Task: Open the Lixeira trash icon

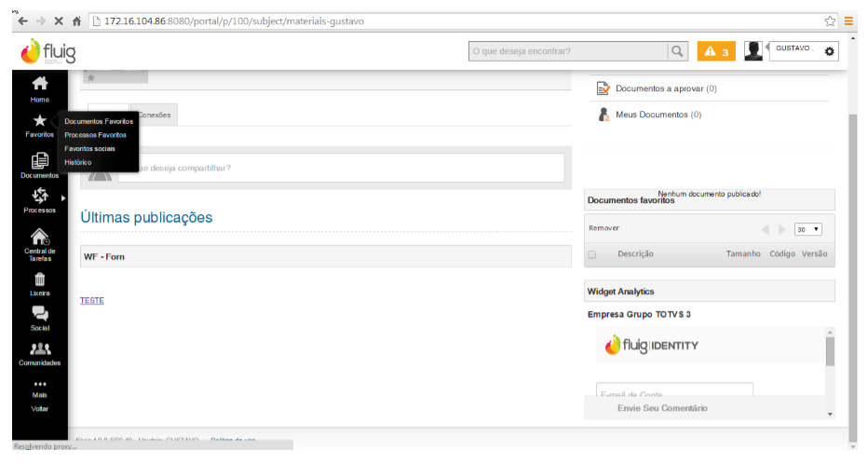Action: (x=40, y=281)
